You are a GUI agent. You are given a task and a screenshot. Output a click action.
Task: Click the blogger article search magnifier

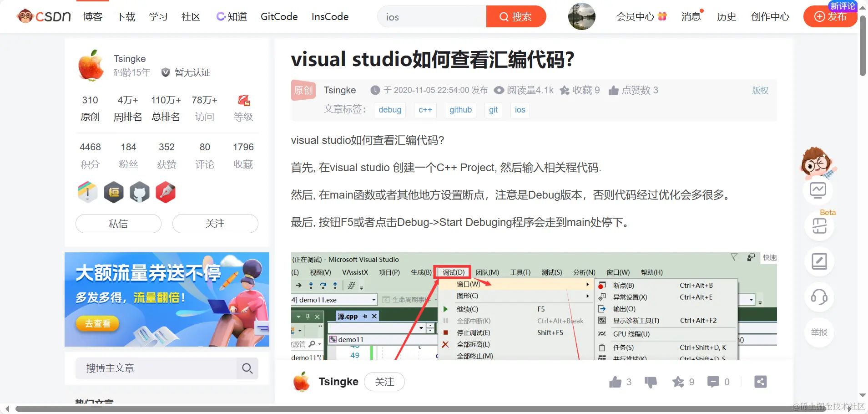pos(247,368)
